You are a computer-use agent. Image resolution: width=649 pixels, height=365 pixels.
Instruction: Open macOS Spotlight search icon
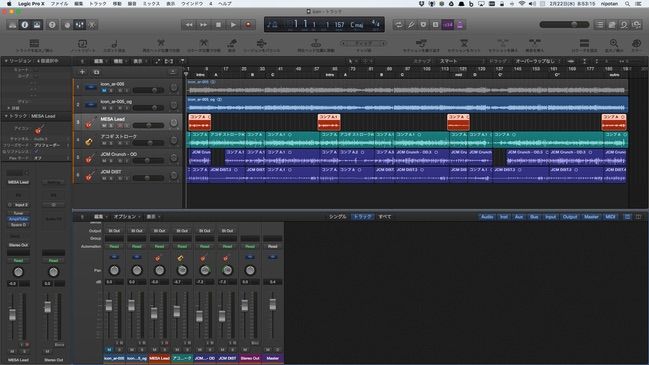point(627,4)
